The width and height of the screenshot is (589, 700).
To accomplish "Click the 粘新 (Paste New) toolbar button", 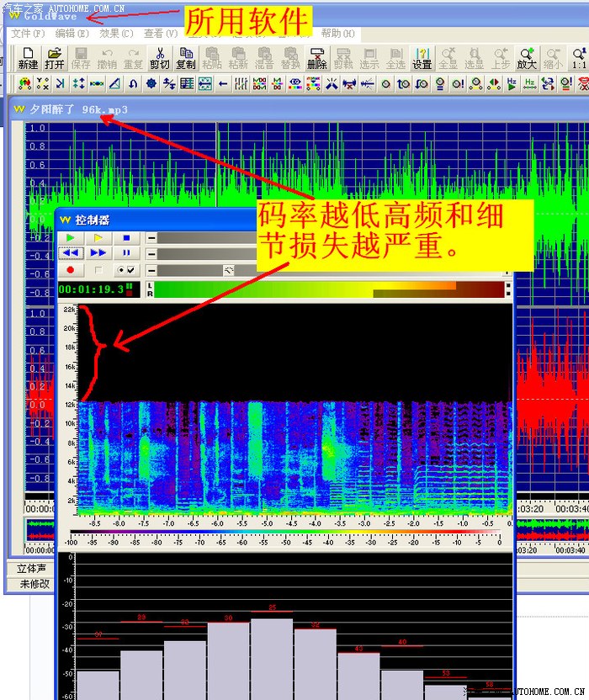I will [x=238, y=59].
